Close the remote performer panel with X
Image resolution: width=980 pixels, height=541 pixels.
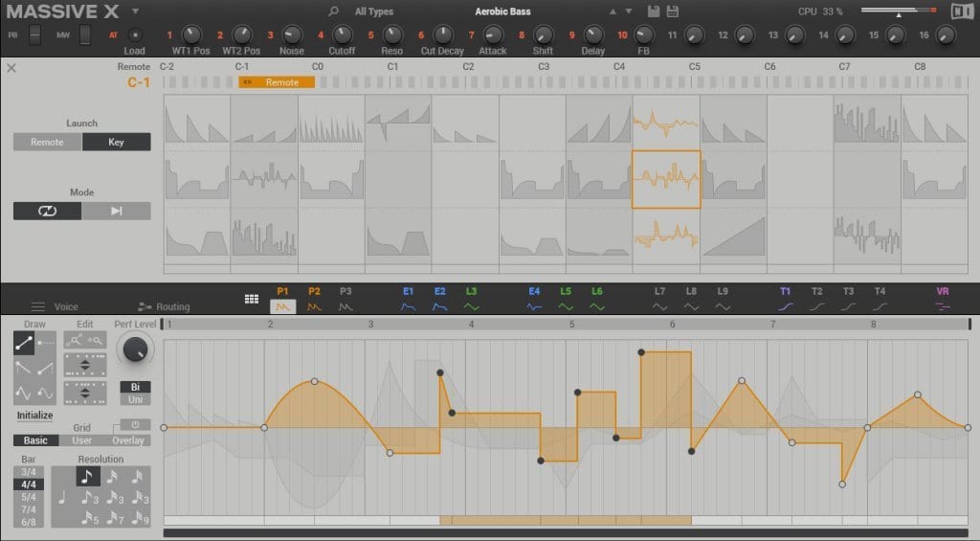(x=11, y=68)
